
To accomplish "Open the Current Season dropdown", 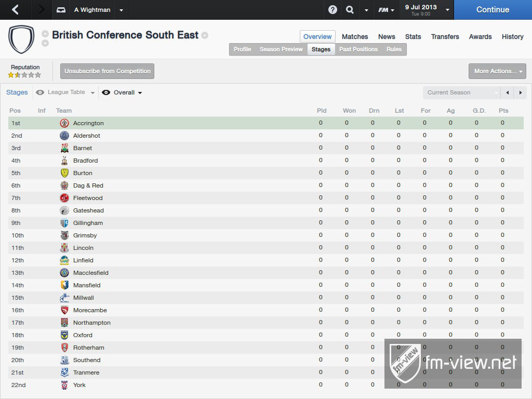I will (x=461, y=92).
